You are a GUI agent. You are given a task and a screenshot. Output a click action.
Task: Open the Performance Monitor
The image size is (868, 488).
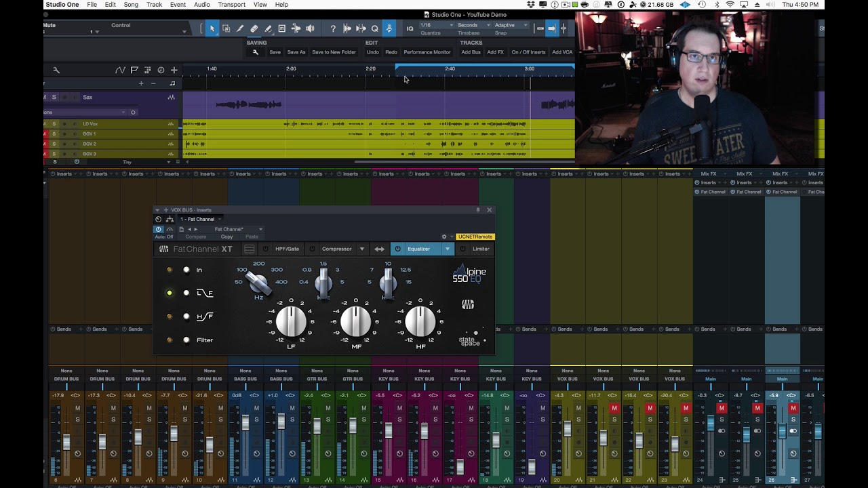point(427,52)
